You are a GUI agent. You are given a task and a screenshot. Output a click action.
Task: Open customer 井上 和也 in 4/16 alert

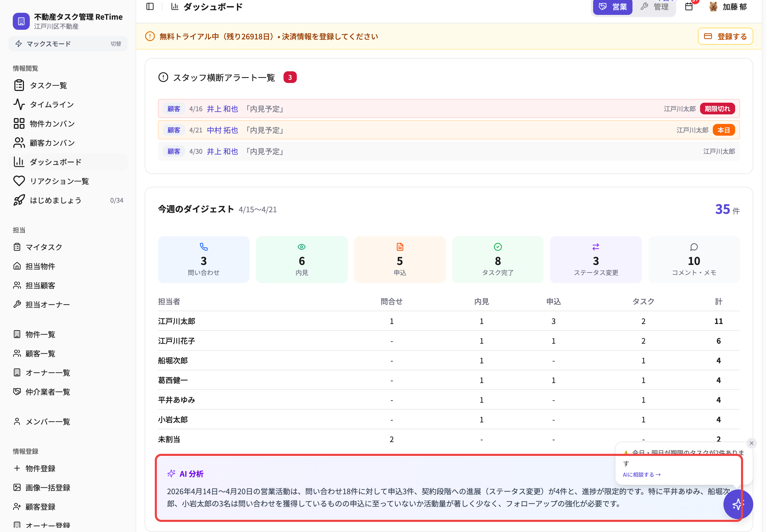coord(222,109)
